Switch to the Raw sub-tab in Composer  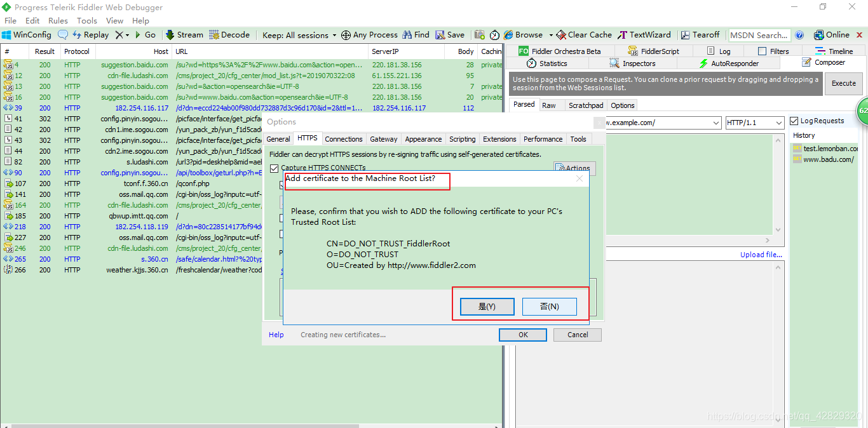tap(548, 105)
